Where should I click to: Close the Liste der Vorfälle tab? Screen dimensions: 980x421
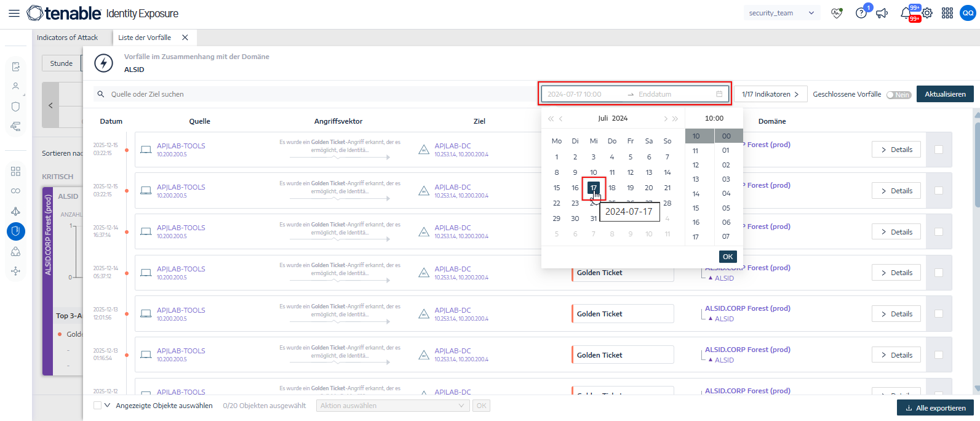[185, 38]
